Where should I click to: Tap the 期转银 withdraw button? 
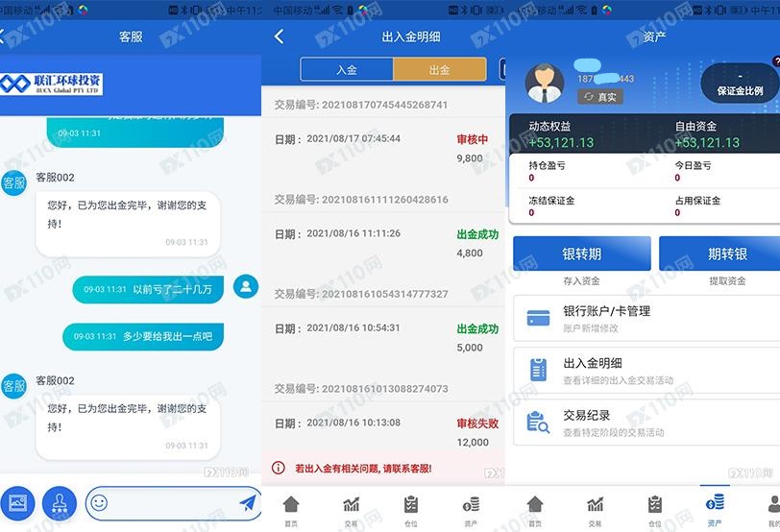click(x=721, y=254)
